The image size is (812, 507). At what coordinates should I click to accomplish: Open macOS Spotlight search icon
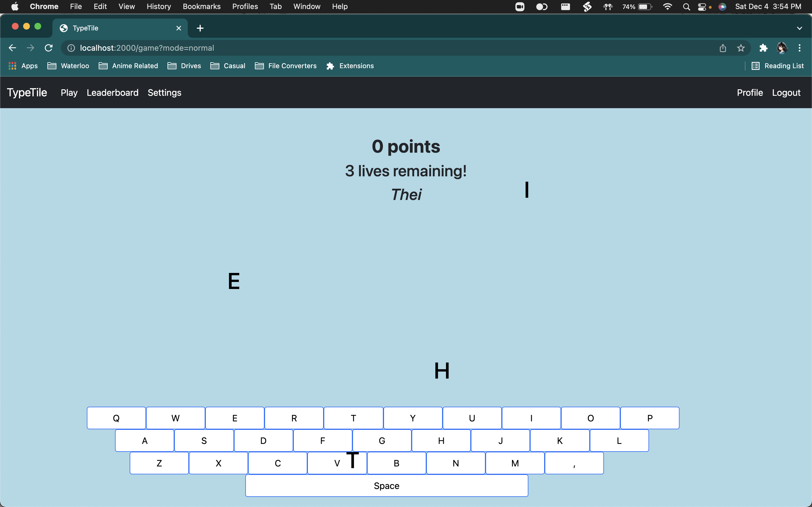click(687, 7)
